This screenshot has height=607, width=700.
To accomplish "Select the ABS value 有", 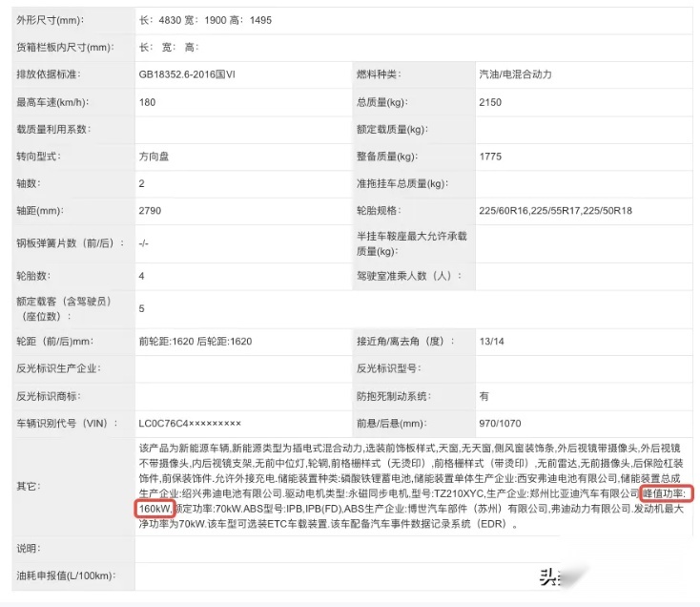I will (484, 397).
